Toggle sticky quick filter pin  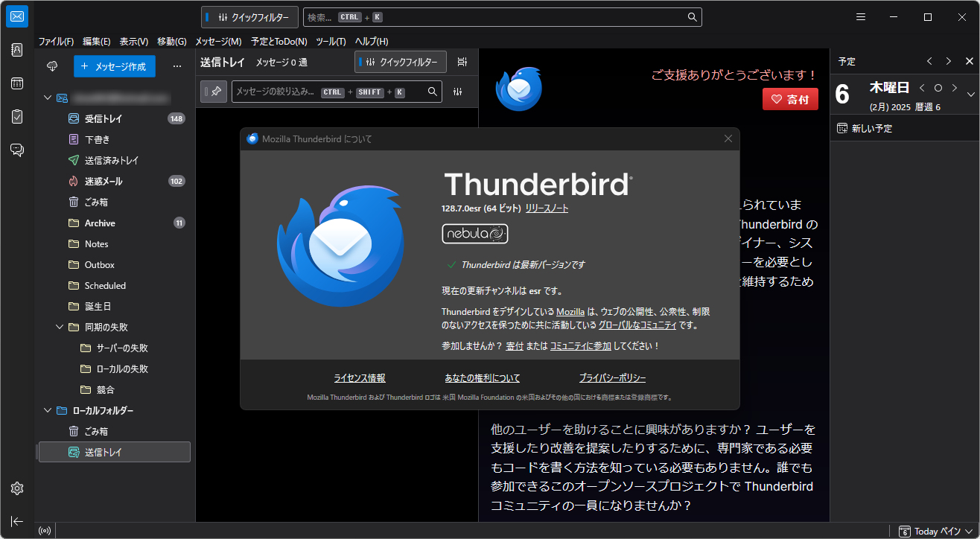pyautogui.click(x=213, y=91)
